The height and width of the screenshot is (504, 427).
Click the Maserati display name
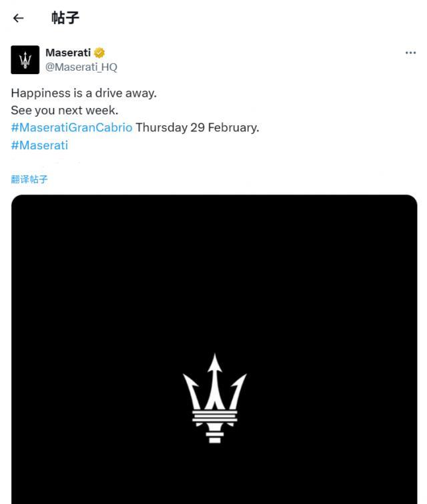[68, 53]
